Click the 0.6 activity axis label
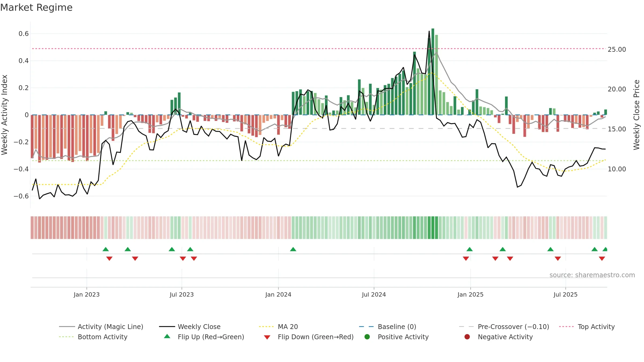The width and height of the screenshot is (644, 362). pos(24,34)
